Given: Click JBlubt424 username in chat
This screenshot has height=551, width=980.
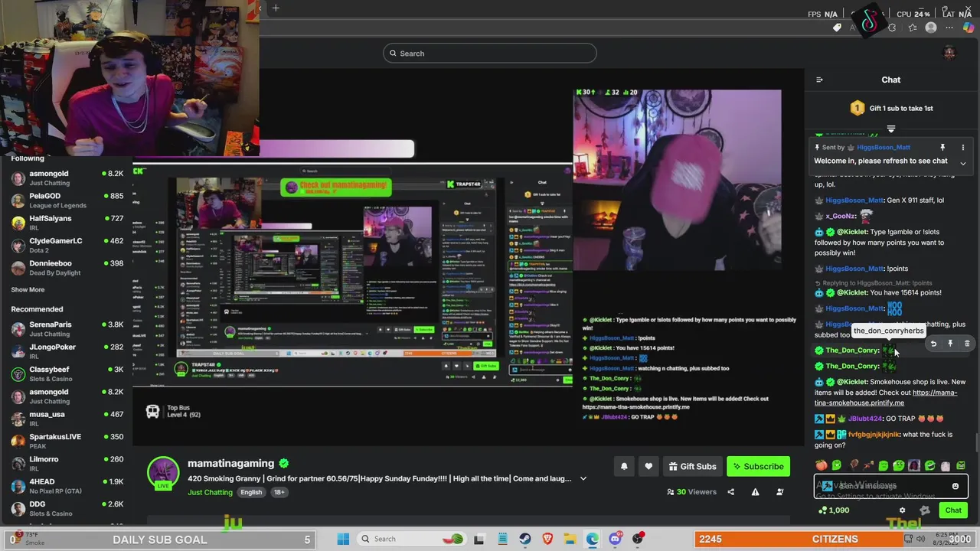Looking at the screenshot, I should (865, 419).
